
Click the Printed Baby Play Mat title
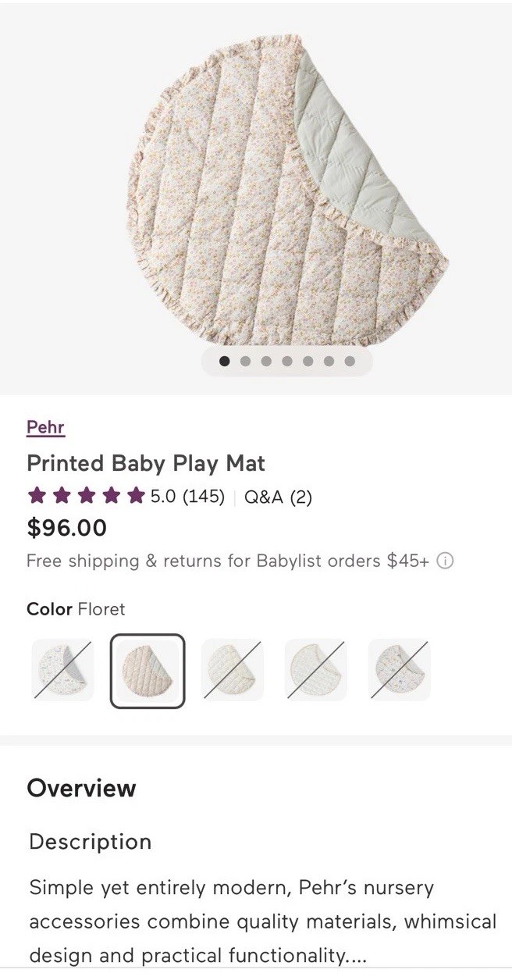coord(147,463)
